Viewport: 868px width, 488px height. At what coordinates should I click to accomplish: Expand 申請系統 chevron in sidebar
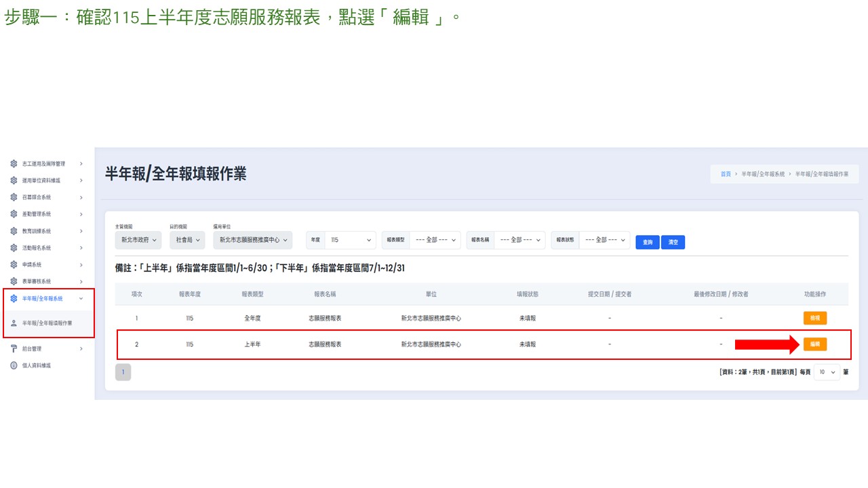(x=81, y=264)
